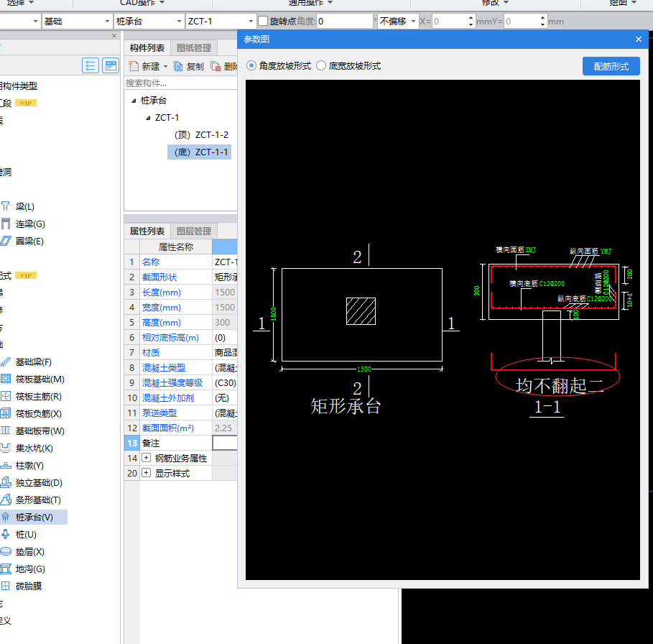The image size is (653, 644).
Task: Expand the 钢筋业务属性 property group
Action: pos(146,458)
